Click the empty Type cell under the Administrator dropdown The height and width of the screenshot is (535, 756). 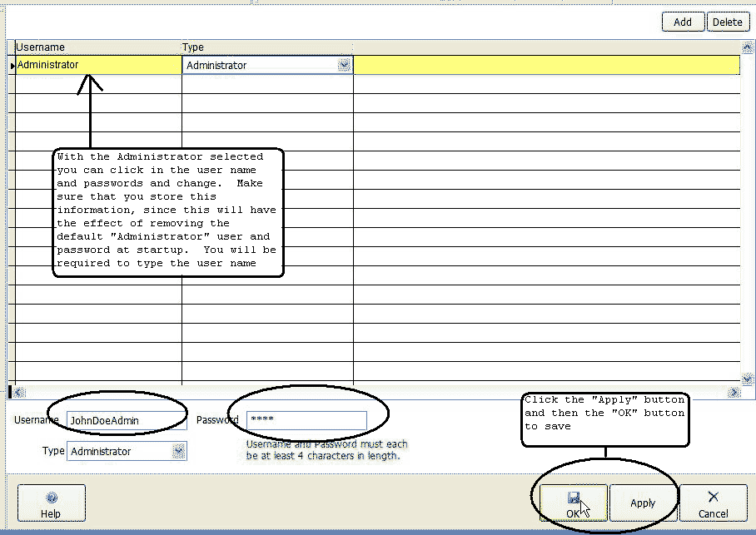point(266,84)
